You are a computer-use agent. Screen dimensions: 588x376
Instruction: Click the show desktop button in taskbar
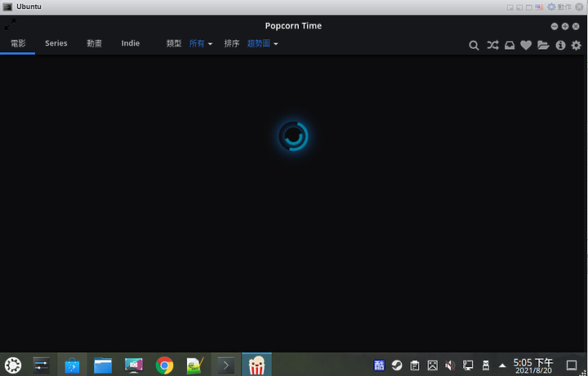572,365
